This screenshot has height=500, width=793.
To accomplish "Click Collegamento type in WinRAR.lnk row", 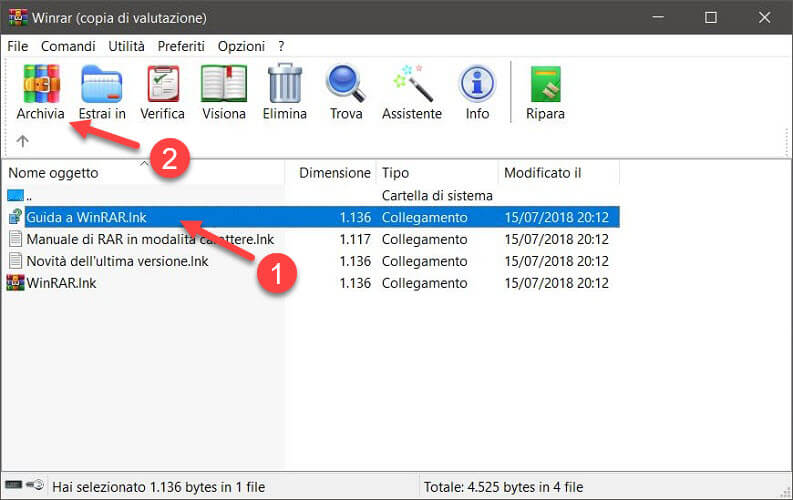I will pos(424,283).
